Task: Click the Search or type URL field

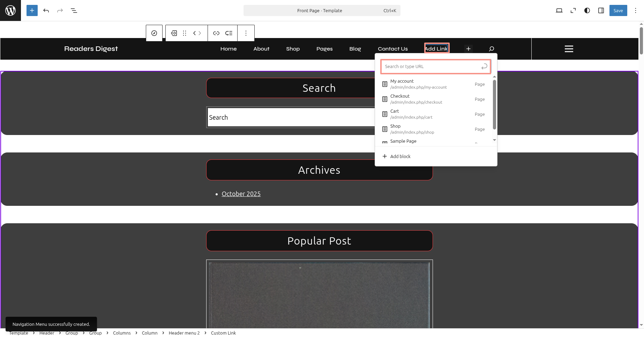Action: pyautogui.click(x=431, y=67)
